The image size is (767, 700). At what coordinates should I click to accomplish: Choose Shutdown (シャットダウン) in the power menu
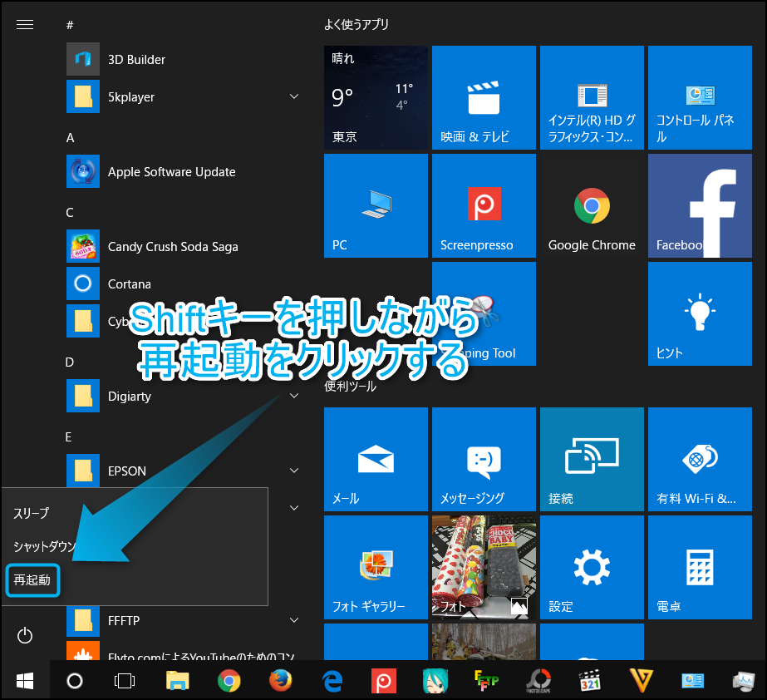[x=45, y=546]
